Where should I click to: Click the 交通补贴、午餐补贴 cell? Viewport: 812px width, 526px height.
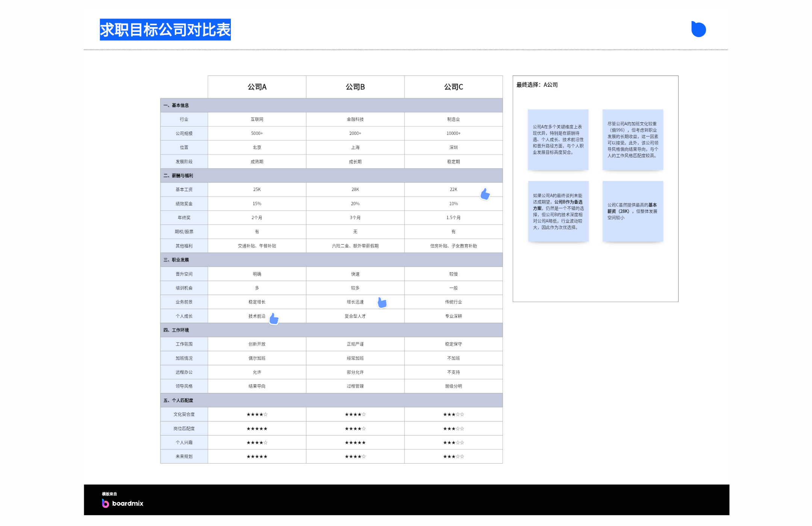[257, 246]
